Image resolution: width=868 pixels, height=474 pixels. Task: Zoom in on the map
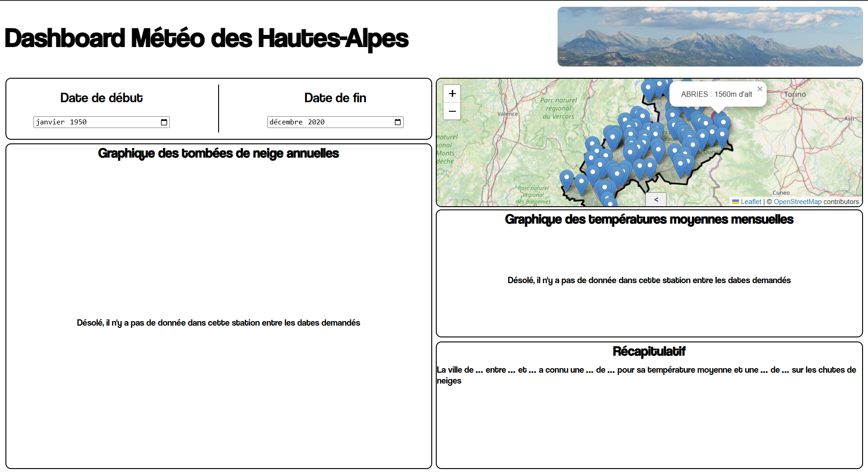click(452, 94)
